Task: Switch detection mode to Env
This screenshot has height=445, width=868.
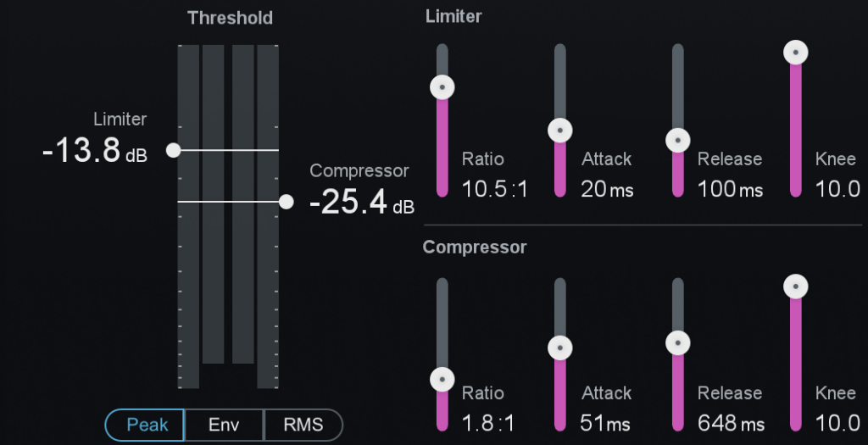Action: click(224, 425)
